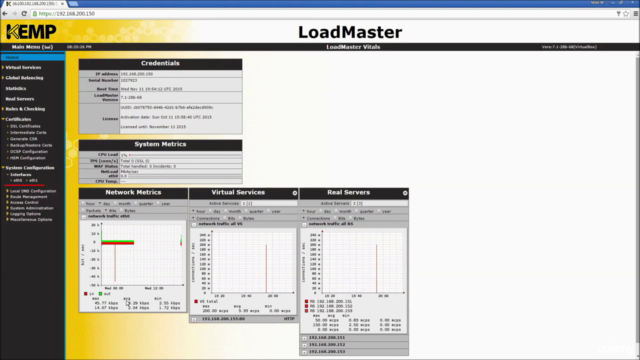Open Real Servers panel settings gear
This screenshot has height=360, width=640.
click(x=405, y=193)
